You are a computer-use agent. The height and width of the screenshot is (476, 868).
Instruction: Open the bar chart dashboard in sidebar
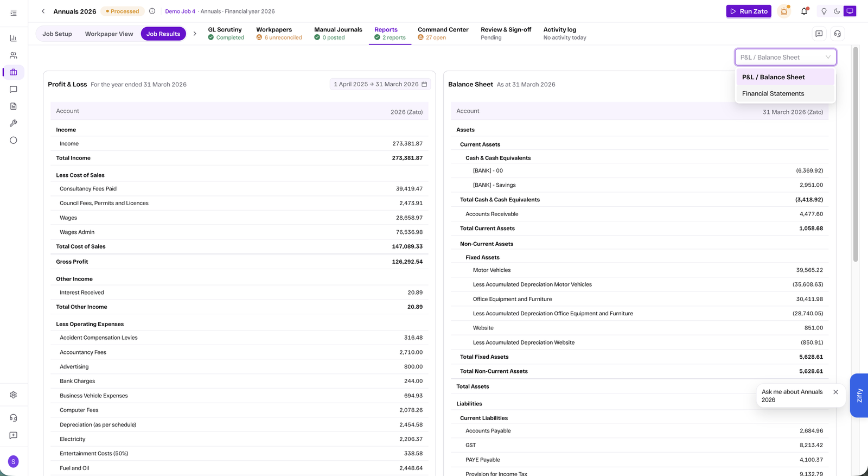pyautogui.click(x=14, y=38)
